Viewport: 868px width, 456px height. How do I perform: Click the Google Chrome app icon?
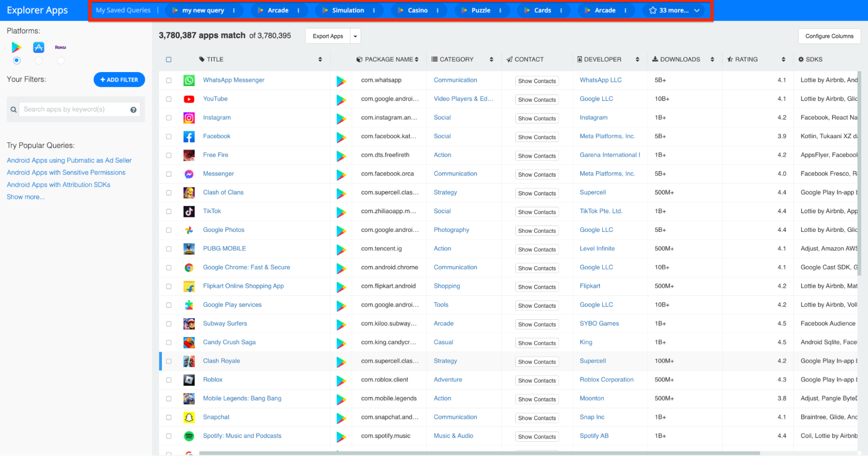pyautogui.click(x=189, y=268)
